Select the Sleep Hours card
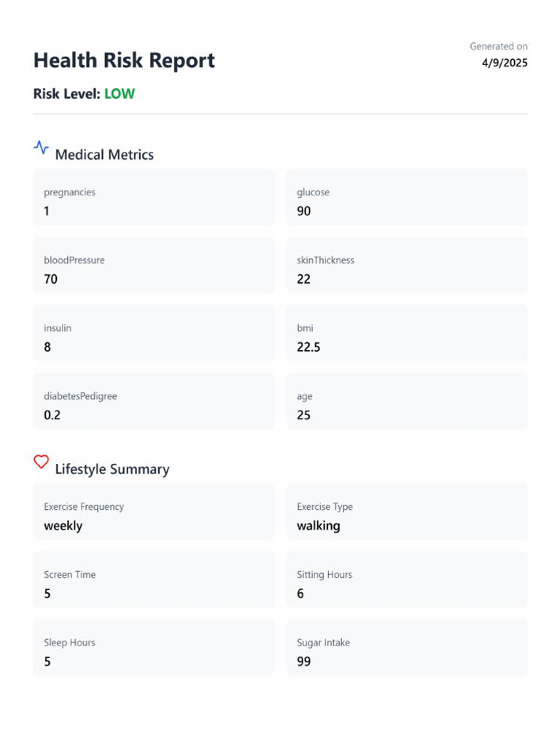 coord(154,648)
